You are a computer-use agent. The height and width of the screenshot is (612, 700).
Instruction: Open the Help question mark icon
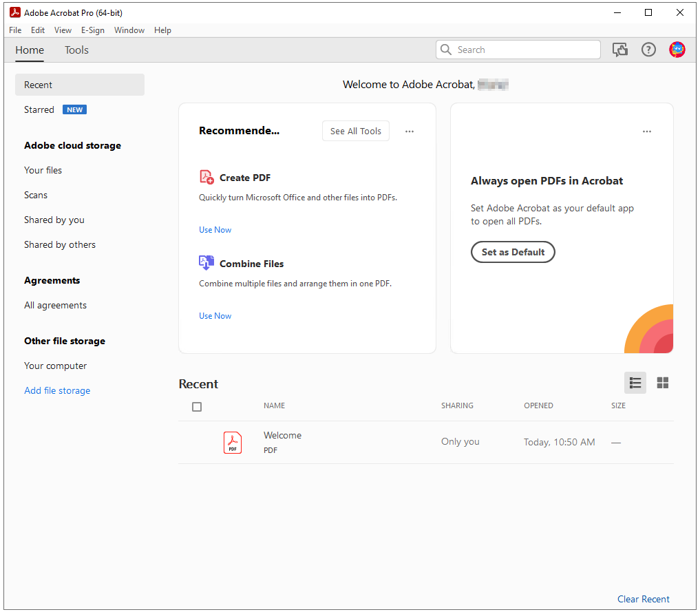click(648, 50)
